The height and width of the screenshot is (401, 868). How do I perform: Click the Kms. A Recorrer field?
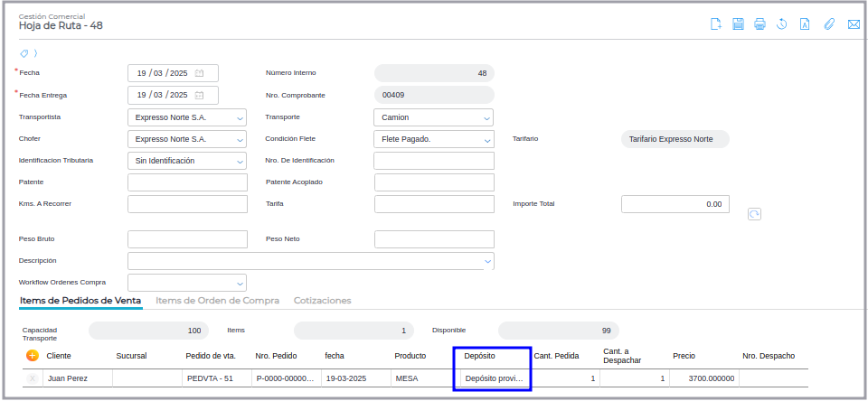pos(187,204)
